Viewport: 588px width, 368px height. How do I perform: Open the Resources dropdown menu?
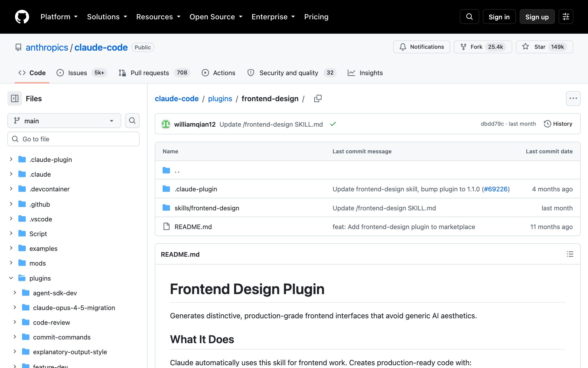tap(158, 17)
